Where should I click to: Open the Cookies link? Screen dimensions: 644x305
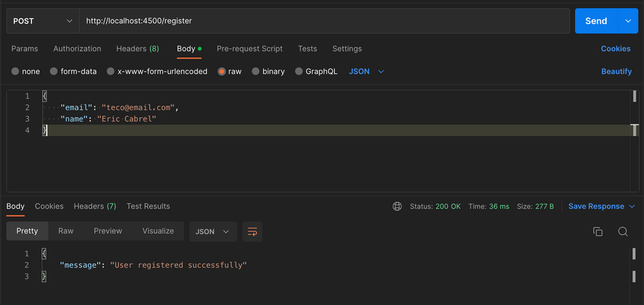pyautogui.click(x=615, y=48)
